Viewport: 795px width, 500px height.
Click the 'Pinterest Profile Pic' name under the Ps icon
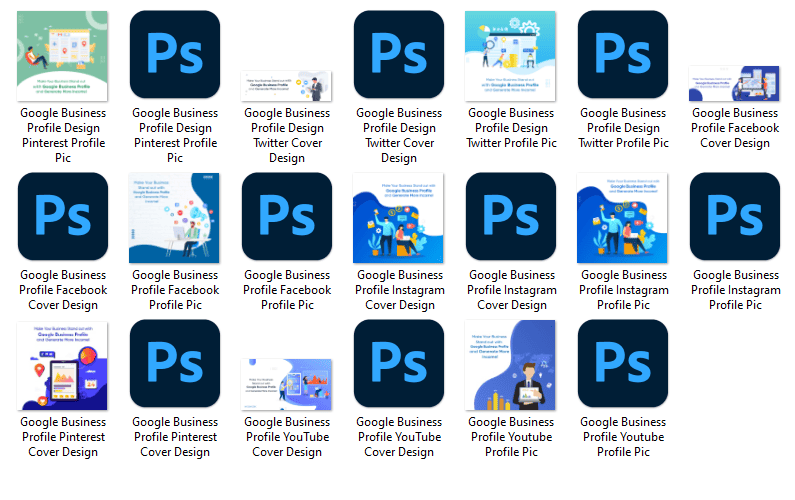point(175,135)
